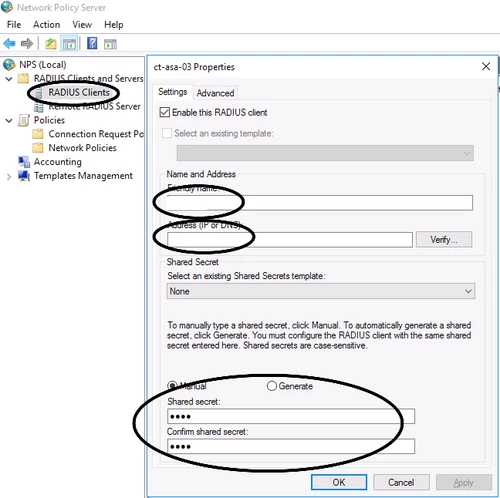
Task: Select the Generate radio button
Action: coord(272,386)
